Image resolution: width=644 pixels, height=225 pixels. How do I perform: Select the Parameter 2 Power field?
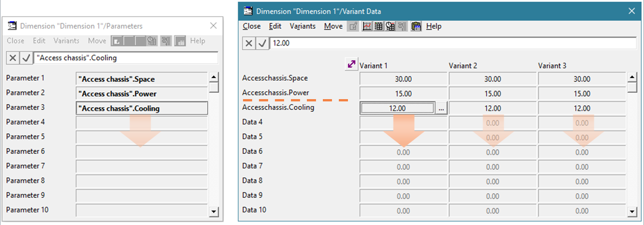(141, 94)
